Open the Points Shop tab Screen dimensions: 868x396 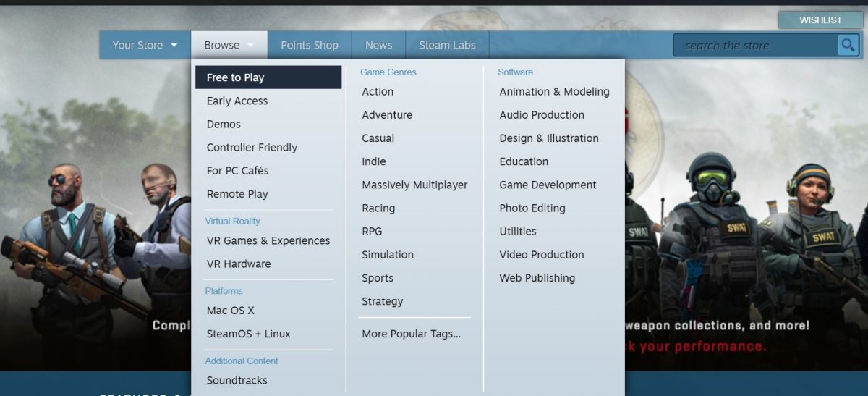pyautogui.click(x=309, y=45)
